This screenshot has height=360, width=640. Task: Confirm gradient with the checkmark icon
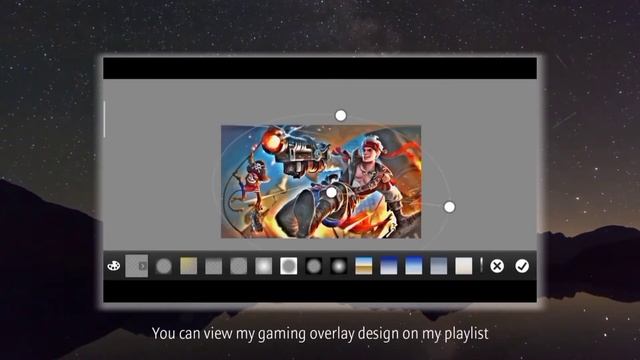[522, 266]
